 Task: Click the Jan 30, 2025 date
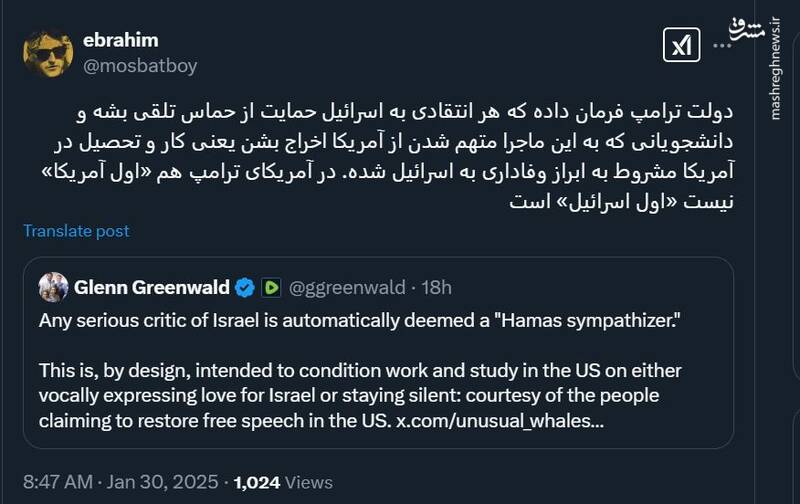tap(165, 483)
